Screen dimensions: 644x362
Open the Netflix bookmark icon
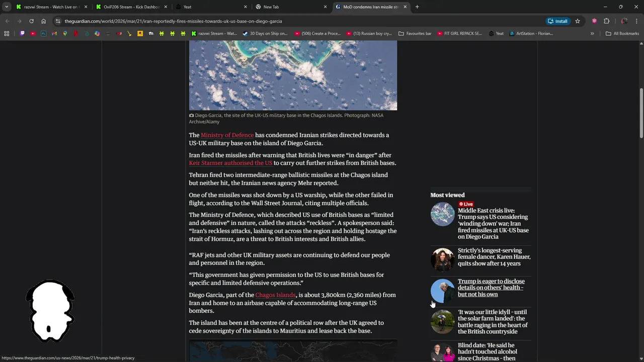tap(76, 34)
